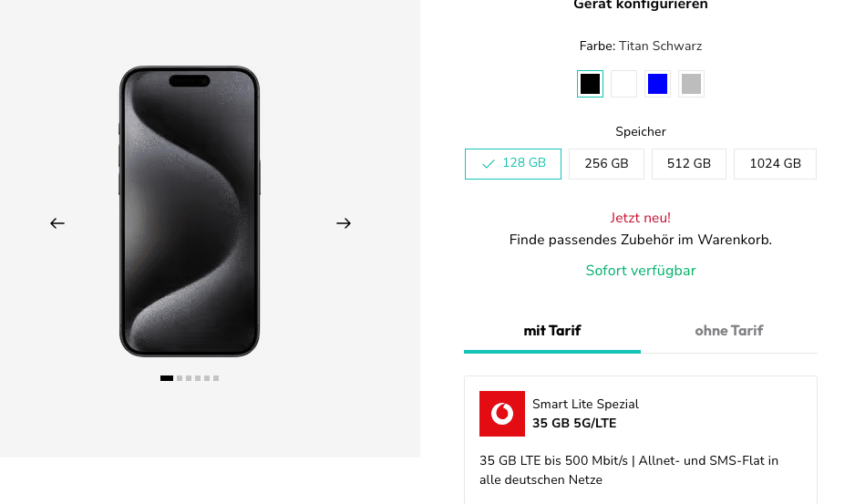
Task: Jump to last carousel indicator dot
Action: coord(216,378)
